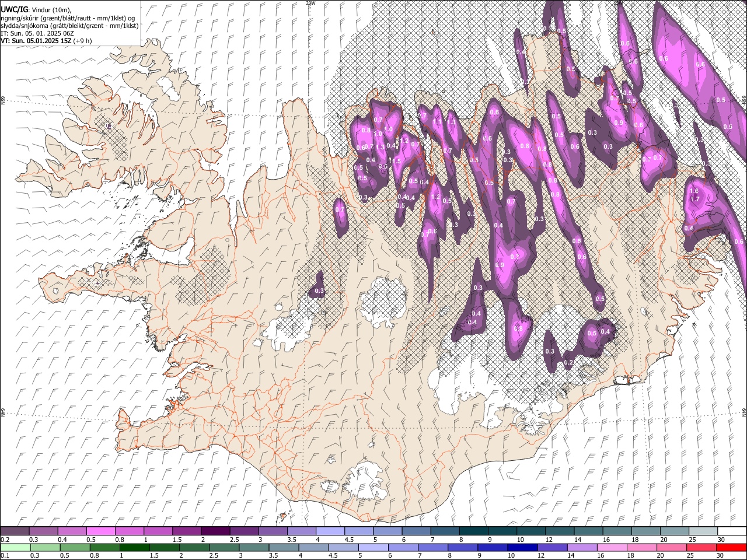Choose the 7 swatch on lower rain scale

pyautogui.click(x=433, y=547)
